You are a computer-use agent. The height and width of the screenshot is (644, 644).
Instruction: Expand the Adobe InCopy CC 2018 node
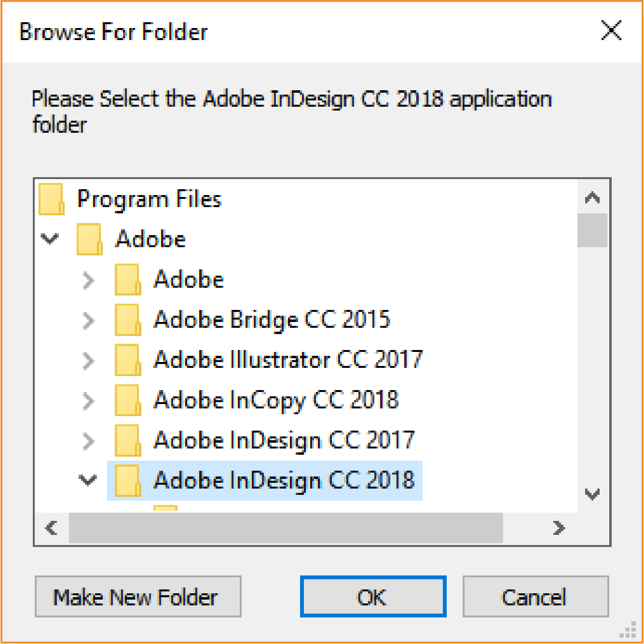88,401
